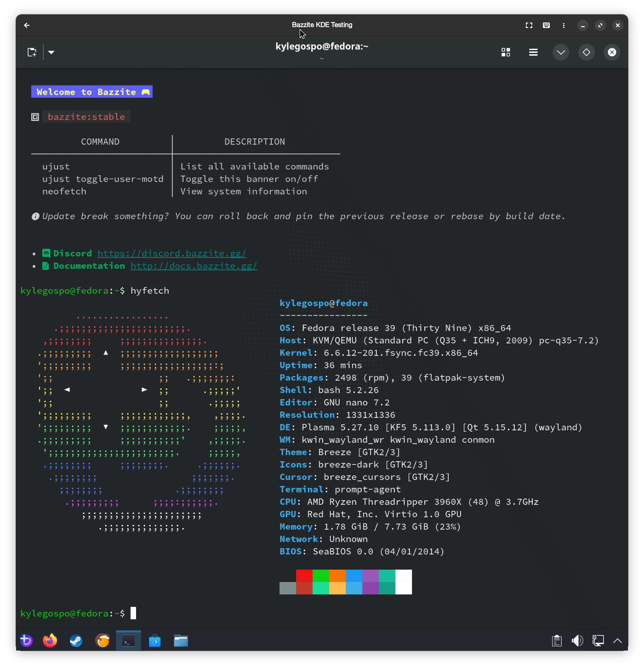
Task: Open a new terminal tab
Action: (32, 52)
